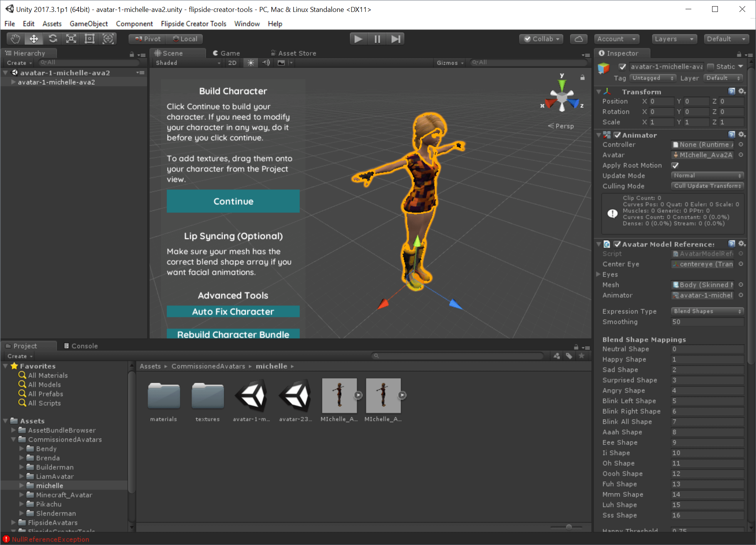Switch to the Game tab
This screenshot has height=545, width=756.
(226, 53)
